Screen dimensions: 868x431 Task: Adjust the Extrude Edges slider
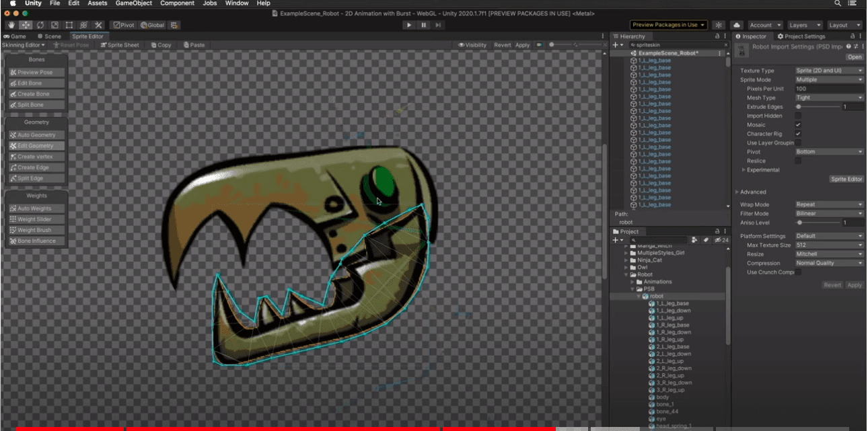[818, 107]
